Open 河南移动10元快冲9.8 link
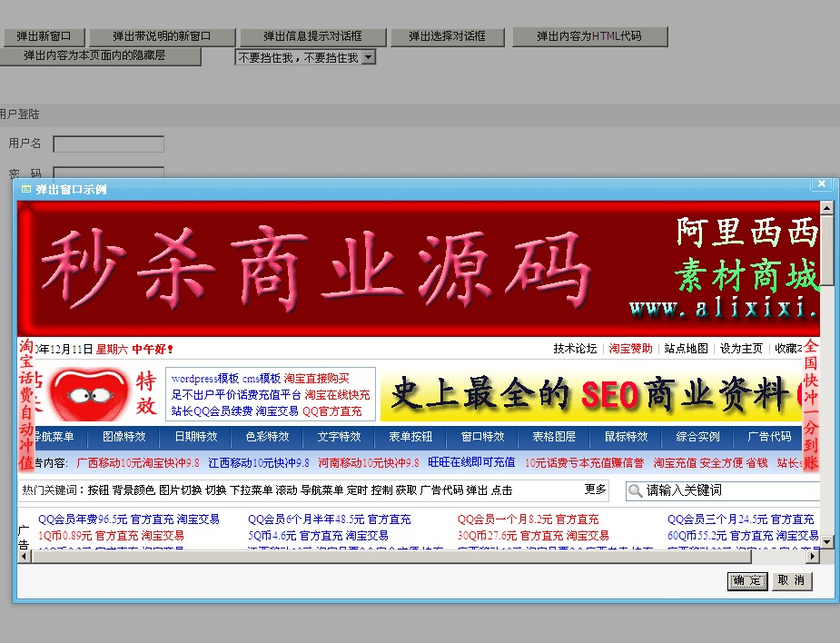840x643 pixels. (x=369, y=463)
